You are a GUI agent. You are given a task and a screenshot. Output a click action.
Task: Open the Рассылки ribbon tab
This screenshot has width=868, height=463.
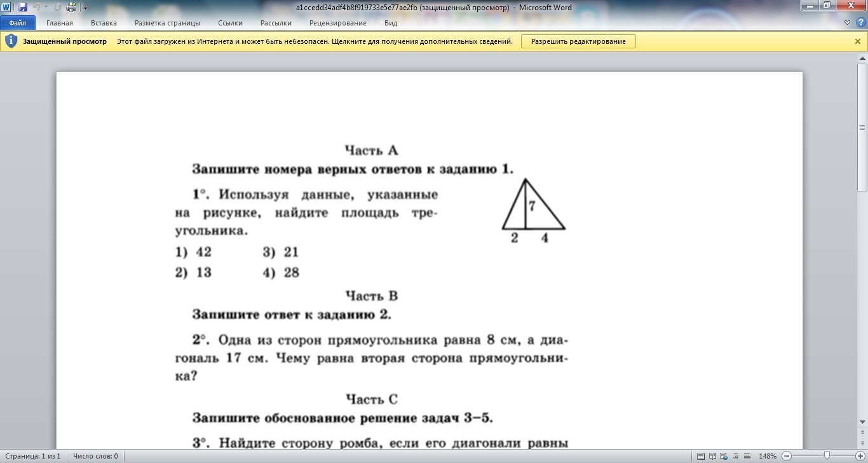[x=276, y=23]
